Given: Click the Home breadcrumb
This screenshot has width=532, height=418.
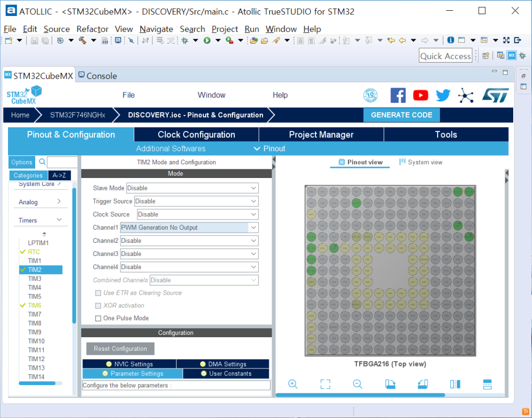Looking at the screenshot, I should (x=20, y=115).
